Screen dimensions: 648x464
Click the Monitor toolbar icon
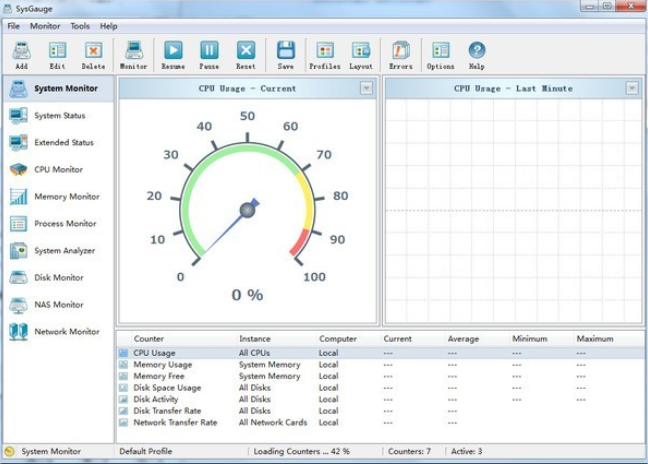tap(134, 50)
